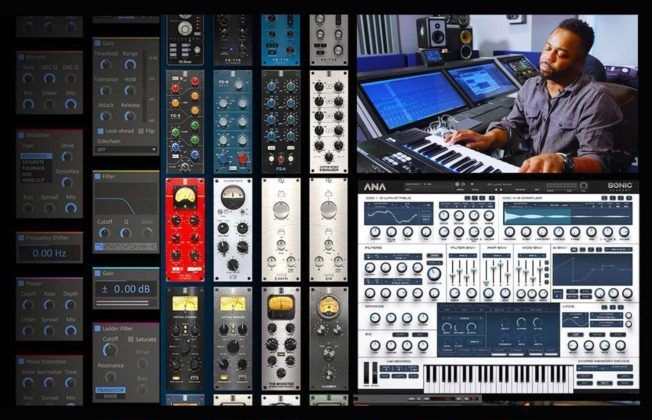Open the first filter type dropdown in ANA

(393, 257)
